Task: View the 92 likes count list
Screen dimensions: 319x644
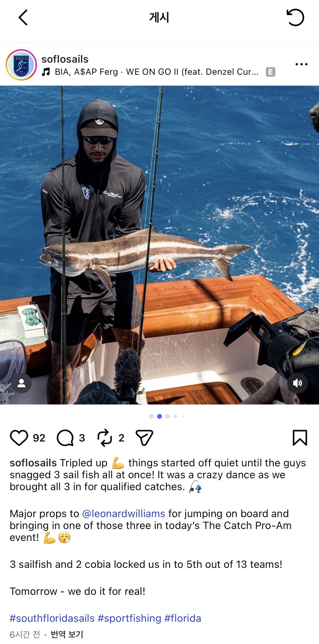Action: (39, 438)
